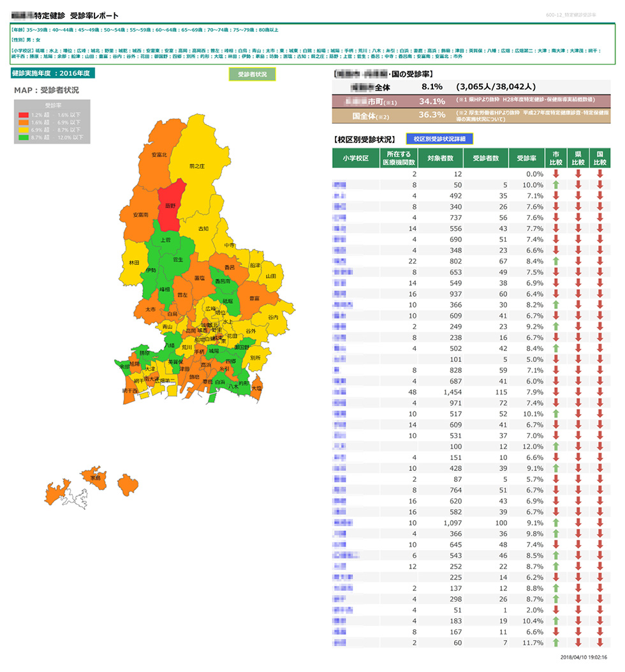
Task: Select the green 市比較 arrow in the 502-target row
Action: (555, 348)
